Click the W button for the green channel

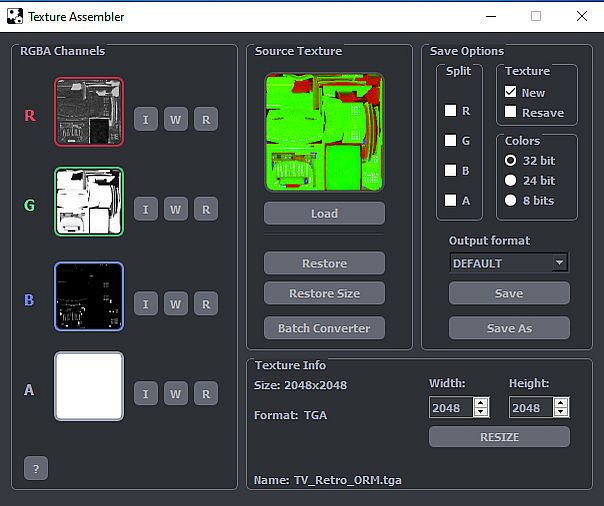[x=175, y=209]
